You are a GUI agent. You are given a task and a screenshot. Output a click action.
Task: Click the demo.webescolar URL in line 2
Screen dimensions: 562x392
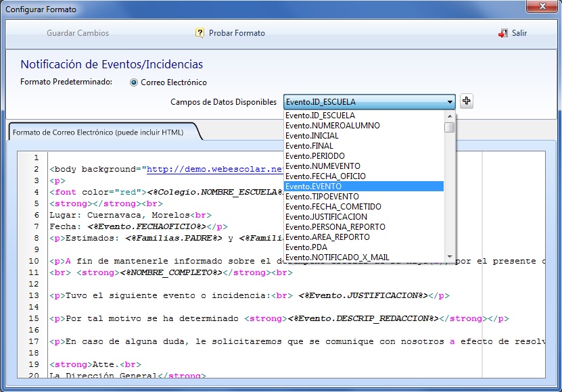(215, 169)
